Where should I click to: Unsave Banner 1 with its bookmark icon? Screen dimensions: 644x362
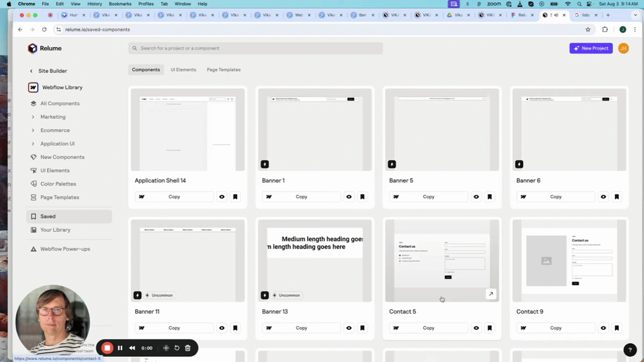(x=362, y=197)
